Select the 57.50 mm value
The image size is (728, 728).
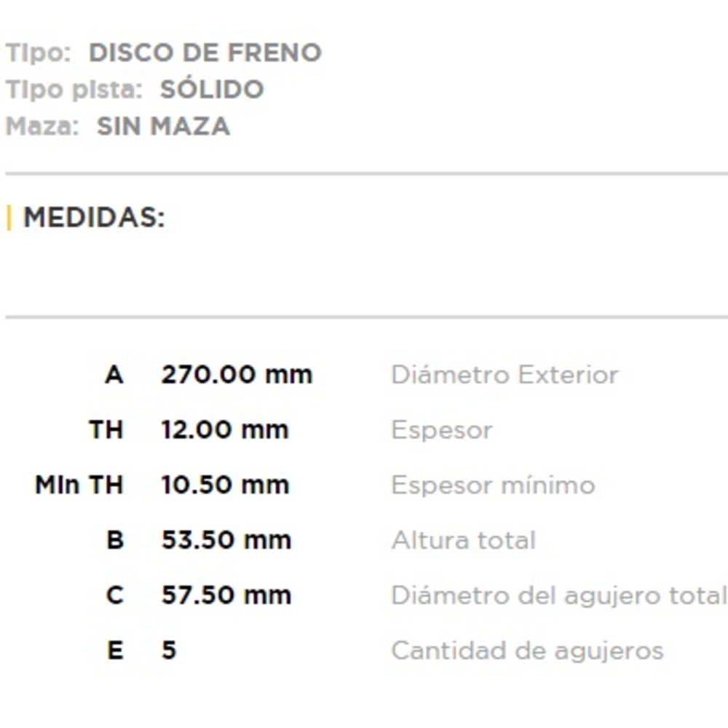coord(226,596)
